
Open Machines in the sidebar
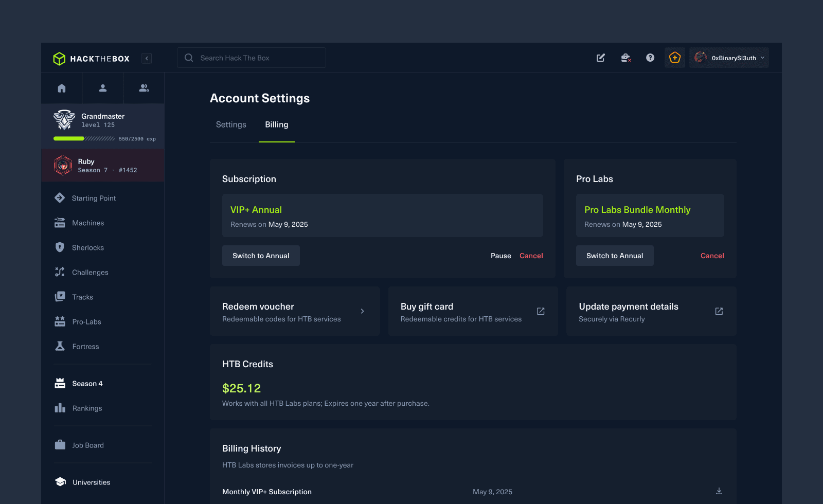click(88, 223)
